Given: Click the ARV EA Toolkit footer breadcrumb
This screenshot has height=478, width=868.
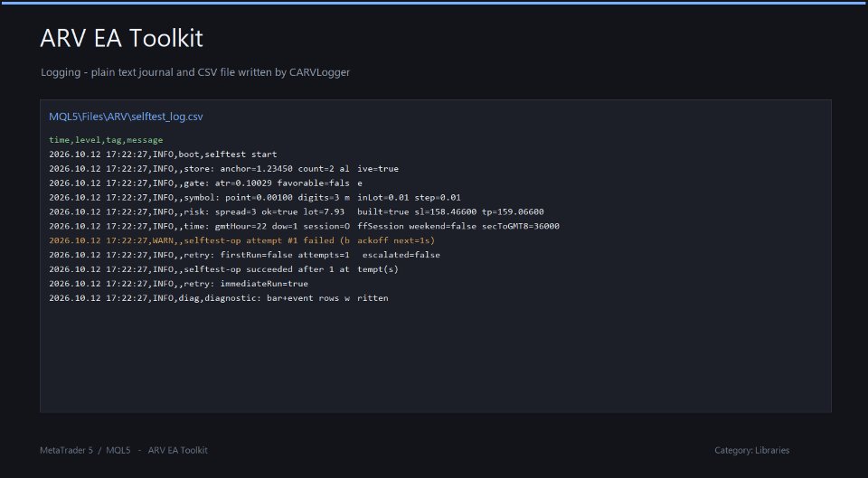Looking at the screenshot, I should 178,450.
